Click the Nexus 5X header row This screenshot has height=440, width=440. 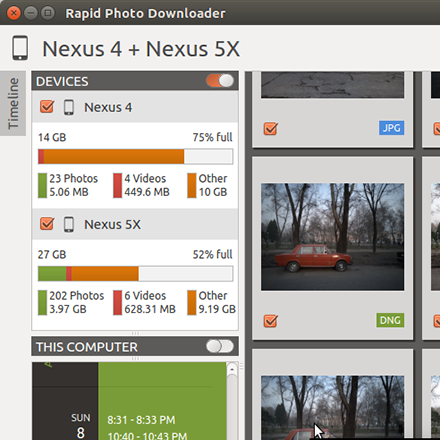click(x=135, y=224)
